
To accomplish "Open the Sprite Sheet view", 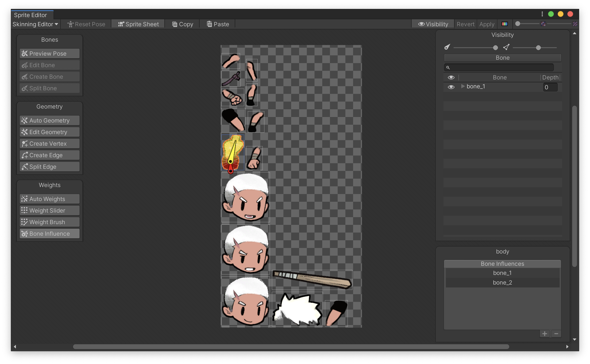I will pos(138,24).
